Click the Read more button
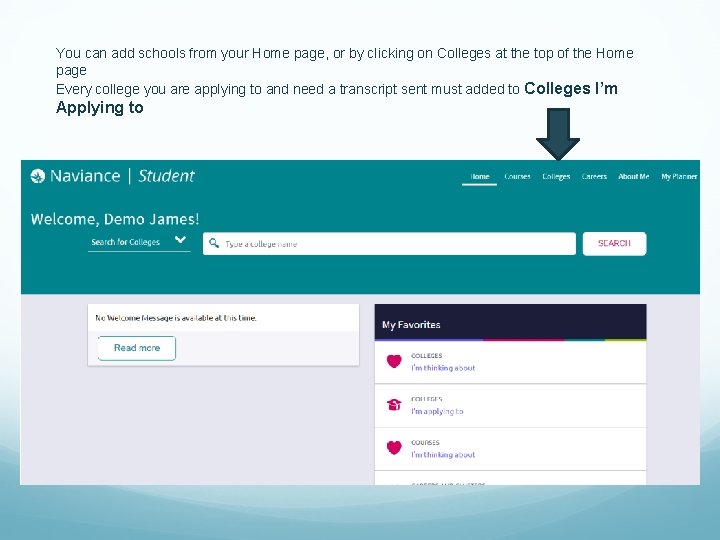720x540 pixels. (137, 348)
